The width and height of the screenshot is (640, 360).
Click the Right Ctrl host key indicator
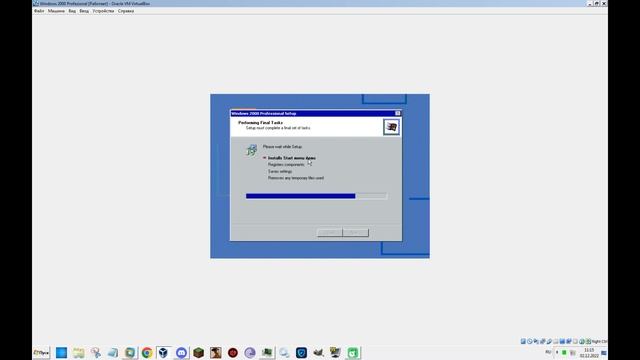(599, 341)
